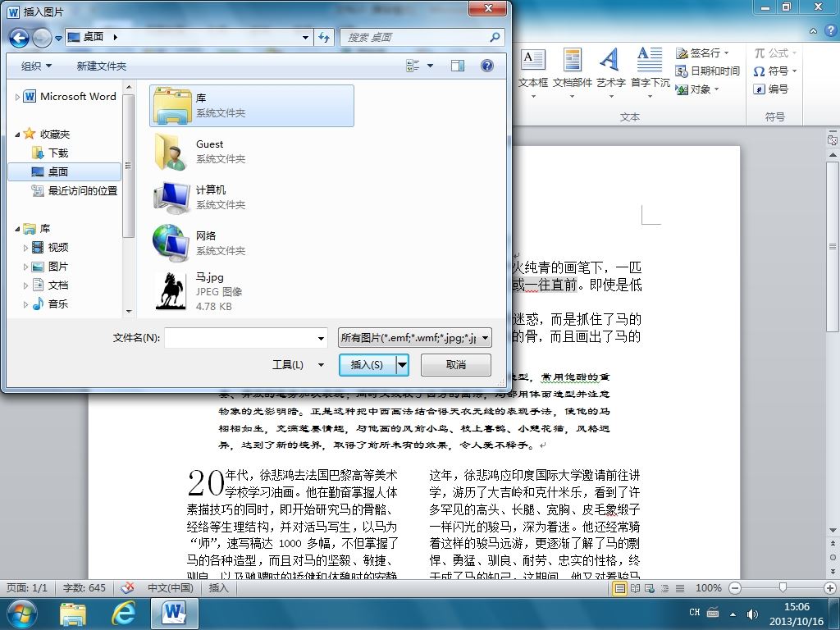
Task: Click proofing check icon in status bar
Action: point(127,588)
